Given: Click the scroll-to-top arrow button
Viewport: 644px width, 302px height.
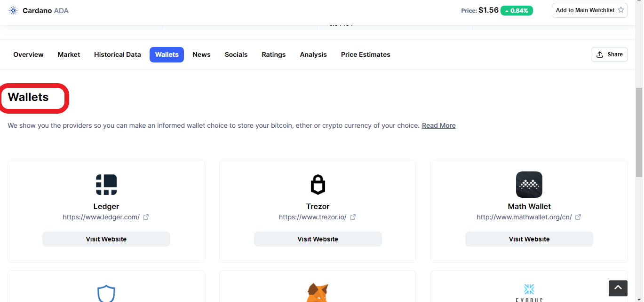Looking at the screenshot, I should point(618,288).
